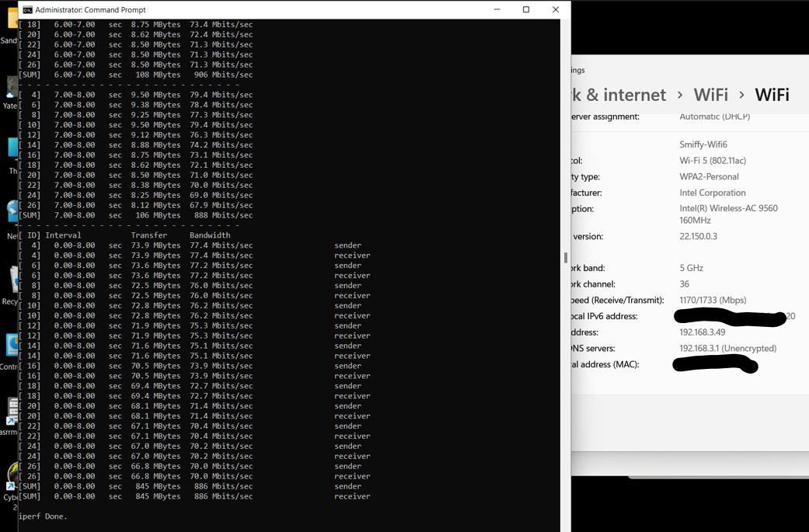Click the Command Prompt vertical scrollbar thumb
The image size is (809, 532).
click(x=566, y=257)
